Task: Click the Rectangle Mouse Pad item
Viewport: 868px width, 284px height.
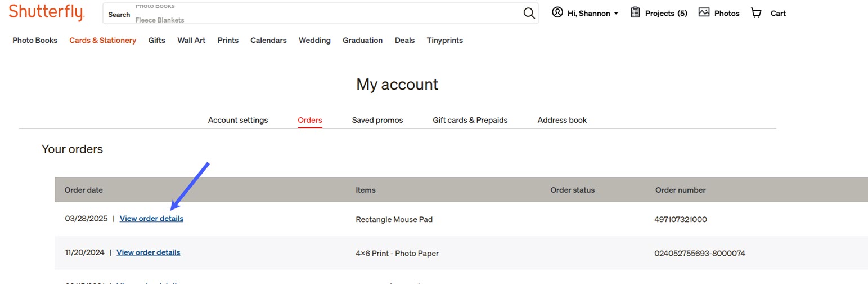Action: tap(394, 219)
